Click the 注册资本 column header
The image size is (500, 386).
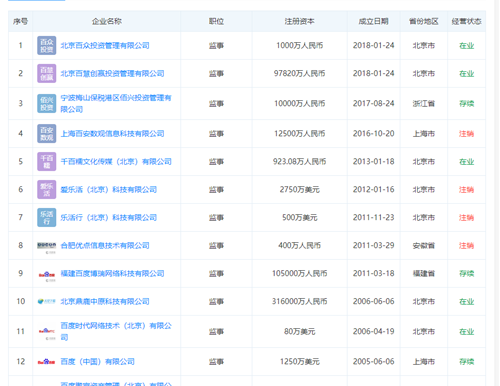click(x=299, y=22)
